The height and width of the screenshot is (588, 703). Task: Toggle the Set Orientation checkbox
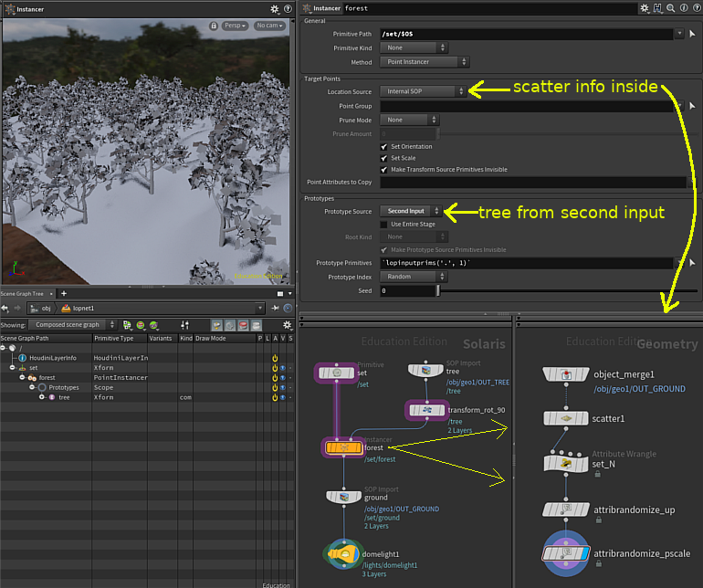[383, 147]
